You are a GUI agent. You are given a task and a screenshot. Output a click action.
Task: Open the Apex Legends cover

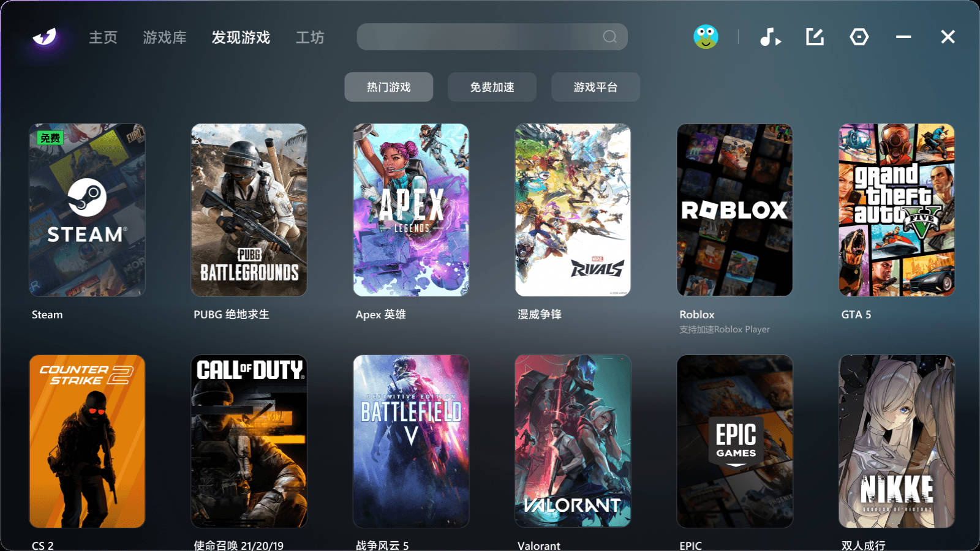(x=411, y=210)
